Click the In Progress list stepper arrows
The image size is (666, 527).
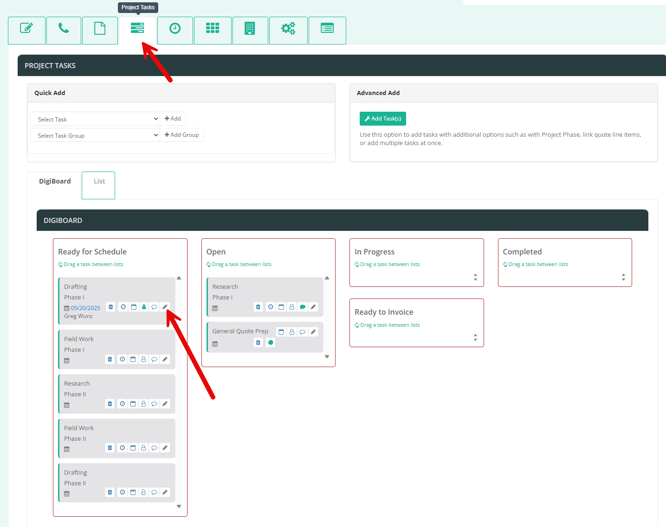point(475,277)
